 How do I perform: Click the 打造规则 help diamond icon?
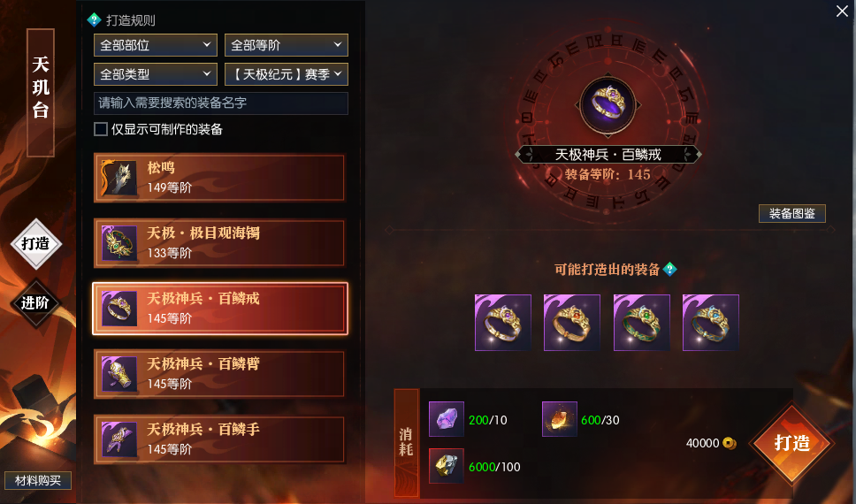[x=94, y=20]
